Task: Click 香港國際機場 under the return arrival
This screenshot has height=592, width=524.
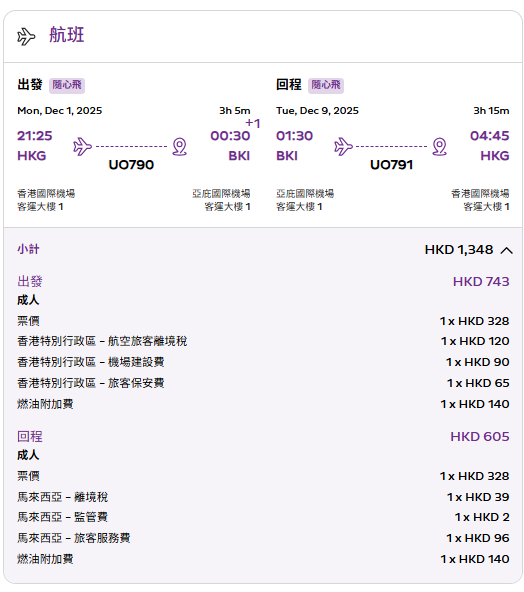Action: click(480, 194)
